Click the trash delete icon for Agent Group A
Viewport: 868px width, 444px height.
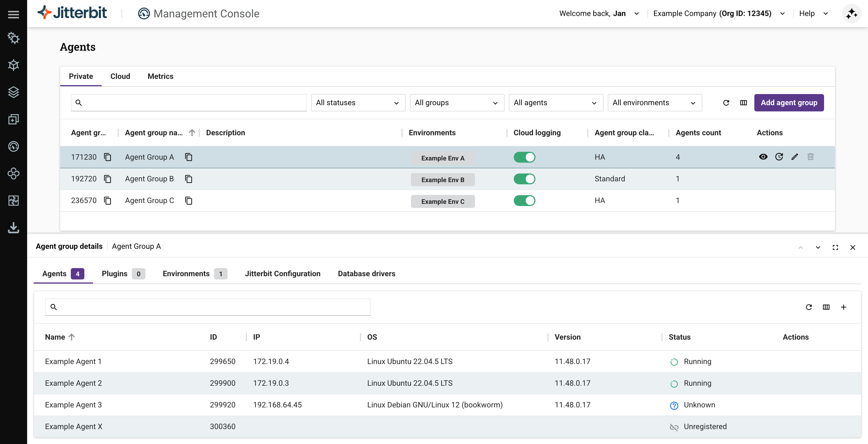coord(810,157)
